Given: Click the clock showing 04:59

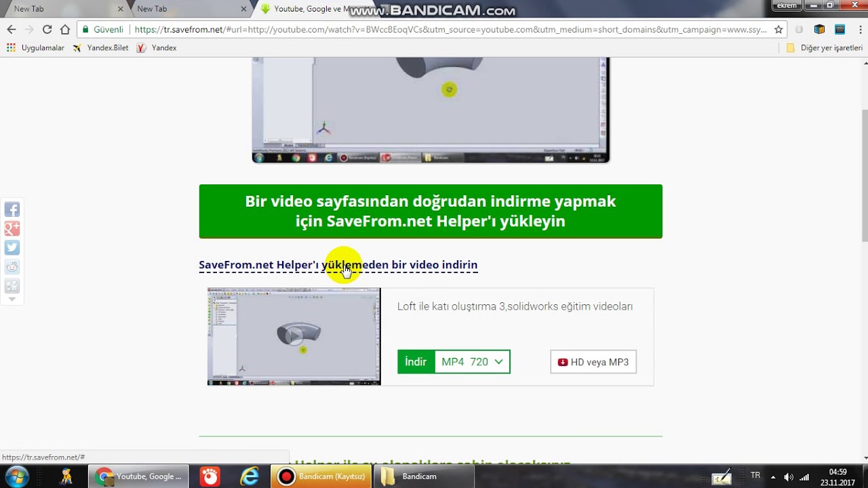Looking at the screenshot, I should point(838,476).
